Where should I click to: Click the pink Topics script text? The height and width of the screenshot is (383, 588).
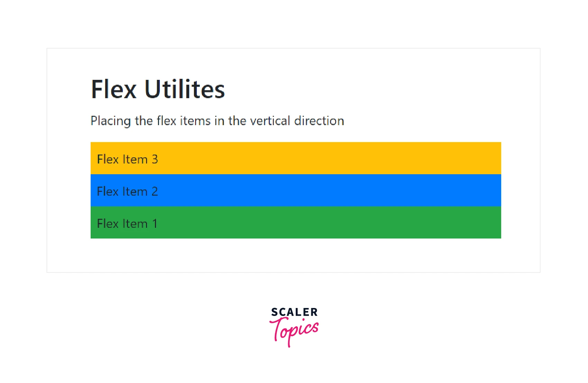(295, 330)
